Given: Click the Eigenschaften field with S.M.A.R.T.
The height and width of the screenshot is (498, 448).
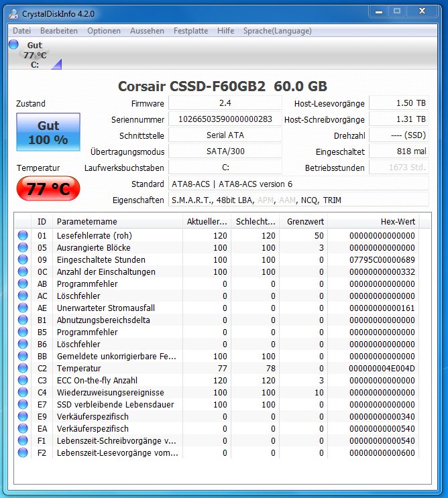Looking at the screenshot, I should click(x=298, y=200).
